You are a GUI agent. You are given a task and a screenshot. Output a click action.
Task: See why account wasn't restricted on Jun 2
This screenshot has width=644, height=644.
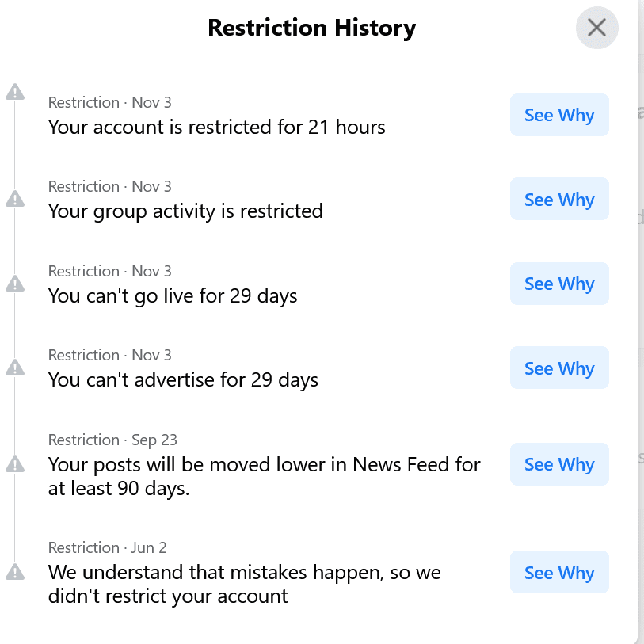[x=559, y=573]
